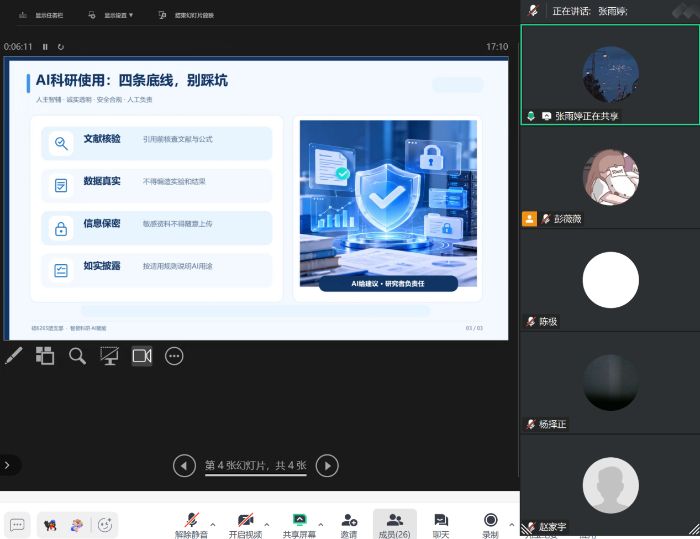Send the first reaction sticker in bottom bar
Screen dimensions: 700x539
tap(50, 525)
